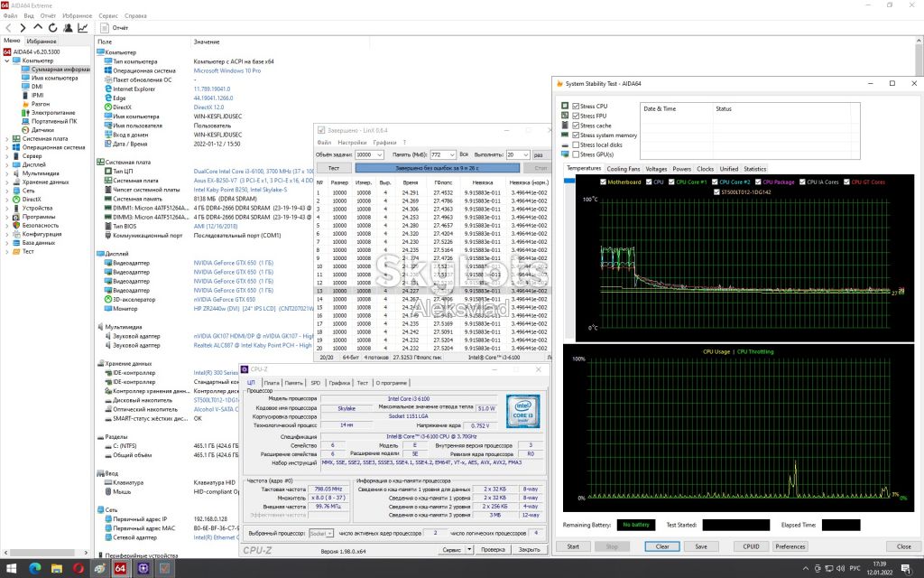Uncheck Stress system memory checkbox

(x=576, y=135)
